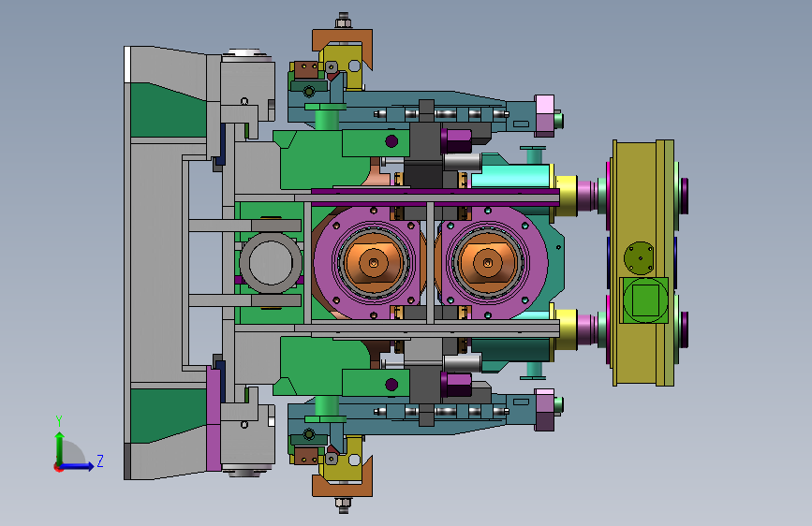Select the hex bolt at the top
Viewport: 812px width, 526px height.
343,22
